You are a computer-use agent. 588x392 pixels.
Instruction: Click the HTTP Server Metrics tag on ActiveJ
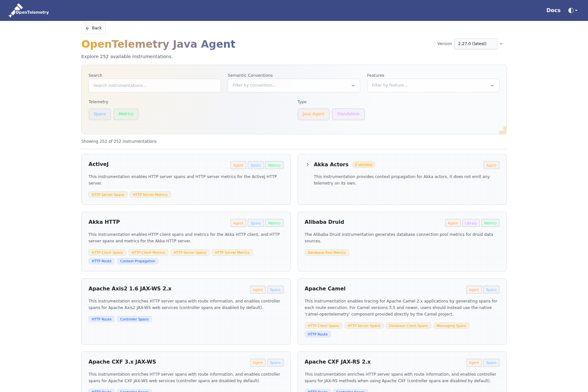(150, 195)
